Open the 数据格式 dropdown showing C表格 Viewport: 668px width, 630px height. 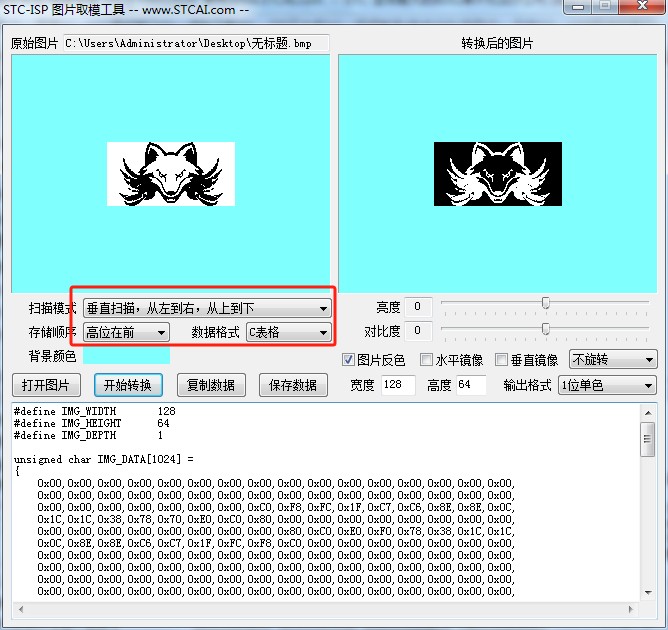click(288, 332)
